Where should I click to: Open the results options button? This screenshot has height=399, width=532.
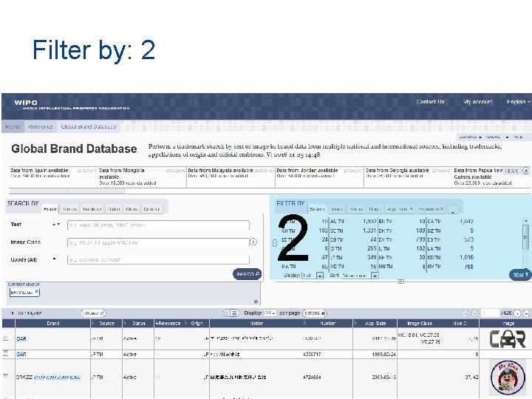(x=315, y=313)
